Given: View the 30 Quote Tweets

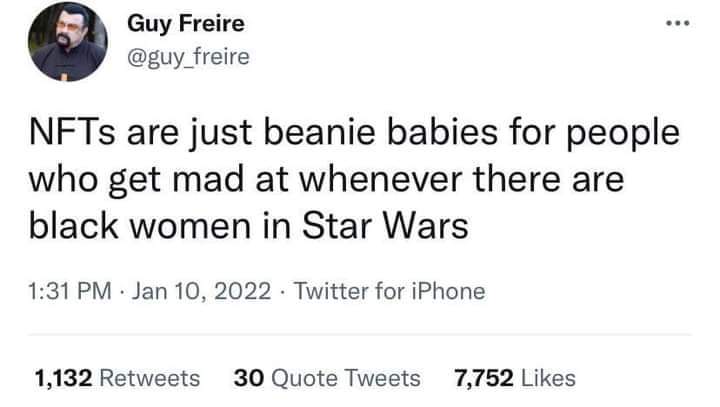Looking at the screenshot, I should pos(327,379).
